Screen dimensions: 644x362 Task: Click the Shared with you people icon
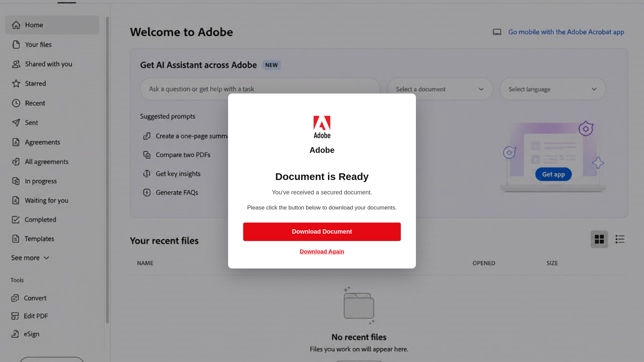click(16, 64)
